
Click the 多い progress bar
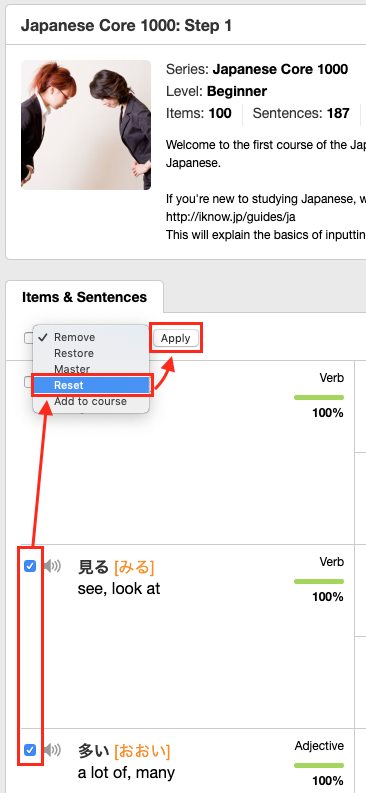(x=318, y=765)
